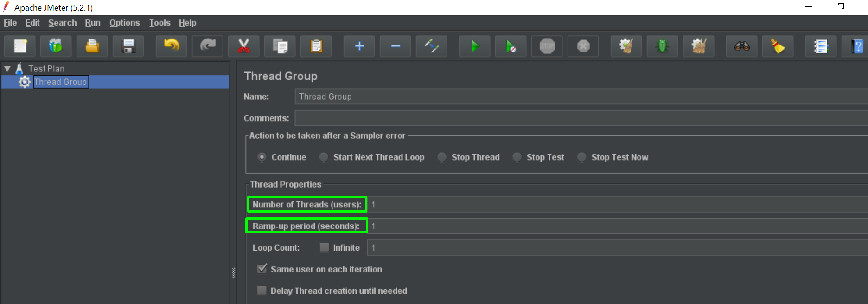Shut down threads with Shutdown icon
The image size is (868, 304).
pyautogui.click(x=583, y=46)
